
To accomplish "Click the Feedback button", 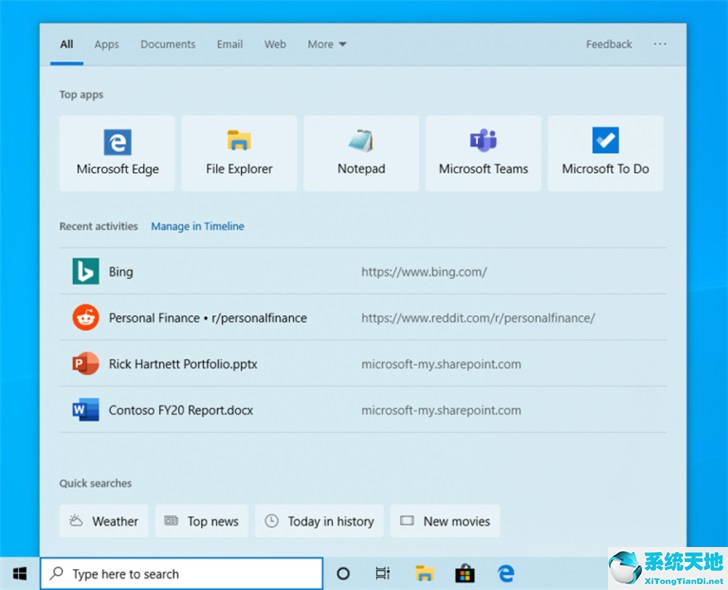I will pos(609,44).
